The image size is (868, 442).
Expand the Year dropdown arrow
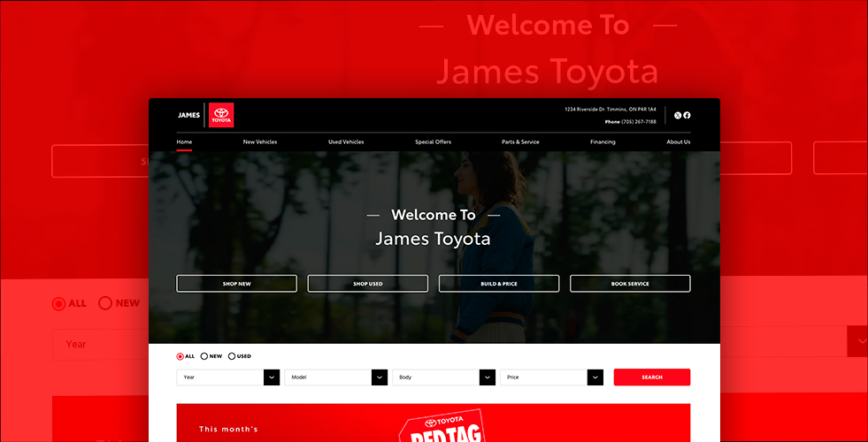pyautogui.click(x=272, y=377)
